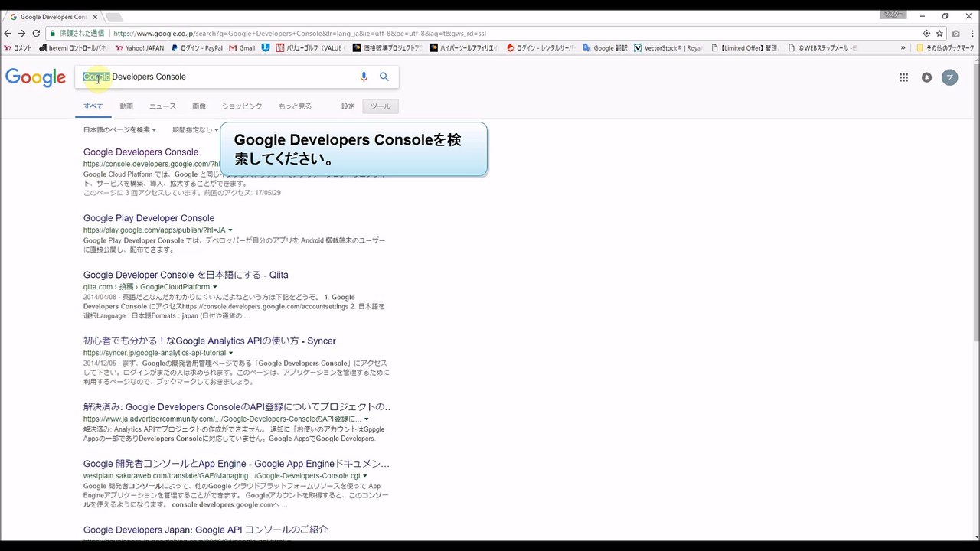The height and width of the screenshot is (551, 980).
Task: Open a new browser tab
Action: pyautogui.click(x=113, y=17)
